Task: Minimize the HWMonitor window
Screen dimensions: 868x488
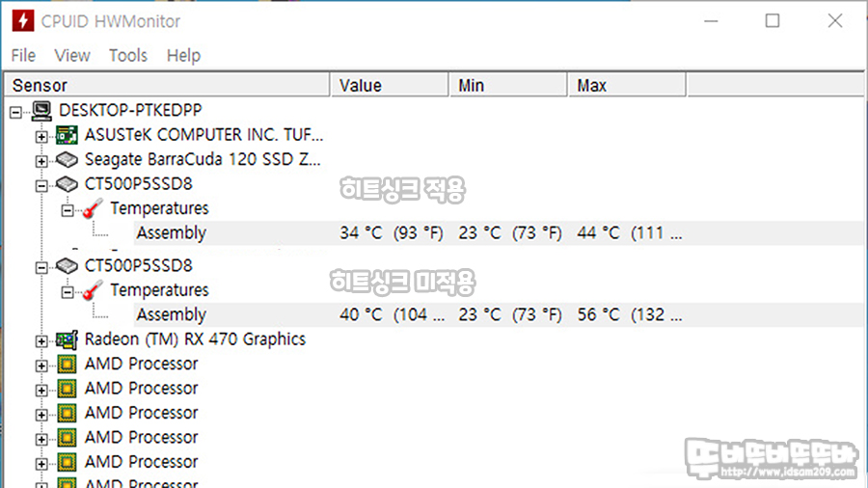Action: [x=711, y=21]
